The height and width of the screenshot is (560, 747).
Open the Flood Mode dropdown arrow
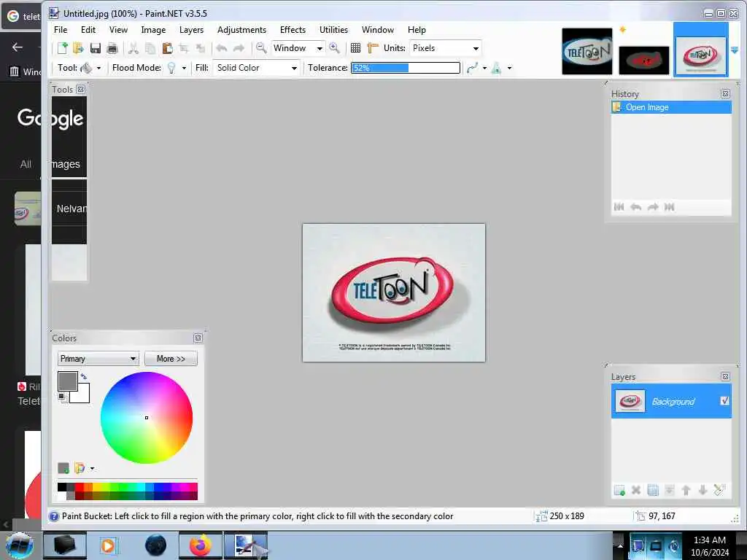coord(184,68)
